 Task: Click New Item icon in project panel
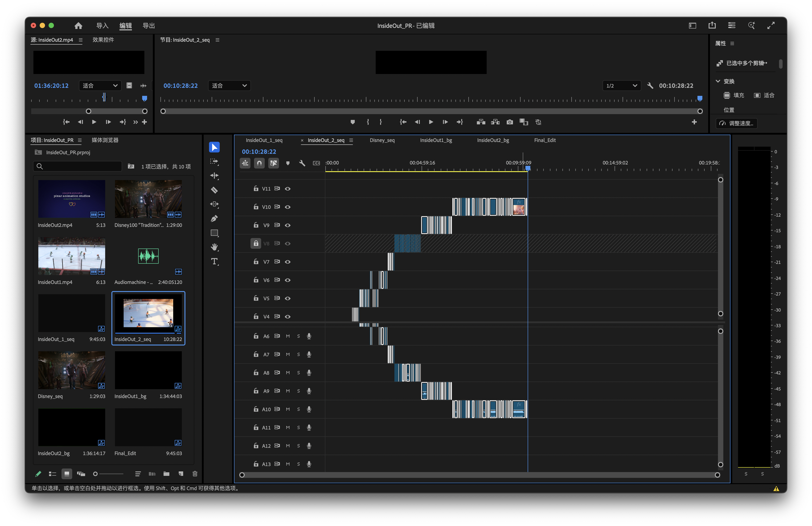[181, 473]
